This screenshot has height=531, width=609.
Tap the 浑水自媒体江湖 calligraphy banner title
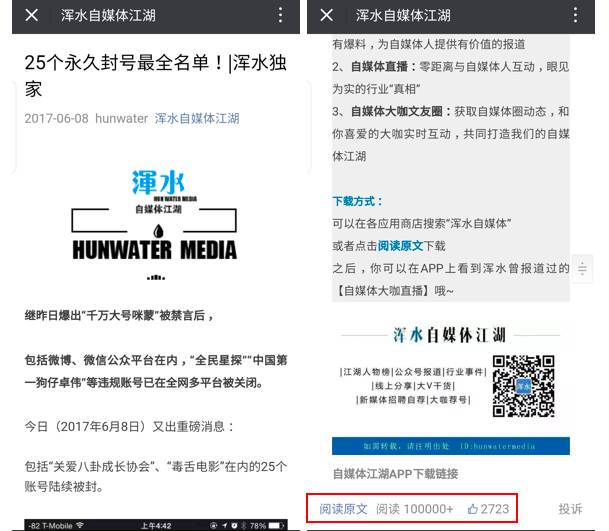point(450,335)
